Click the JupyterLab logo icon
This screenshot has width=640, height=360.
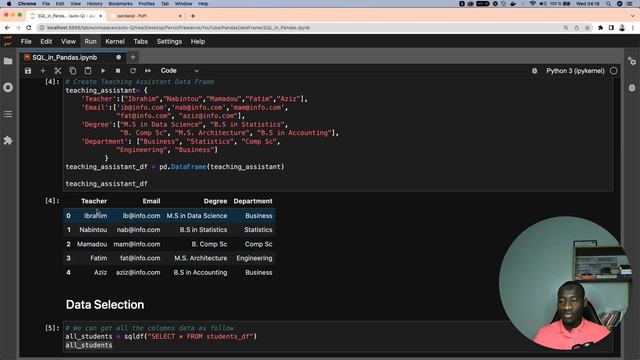(x=8, y=41)
